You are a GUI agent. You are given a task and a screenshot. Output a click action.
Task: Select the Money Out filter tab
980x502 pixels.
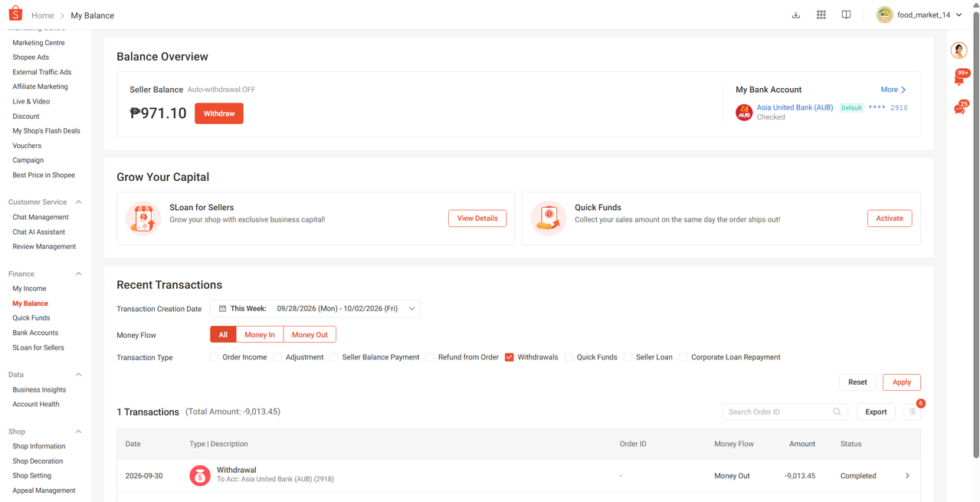pos(310,335)
